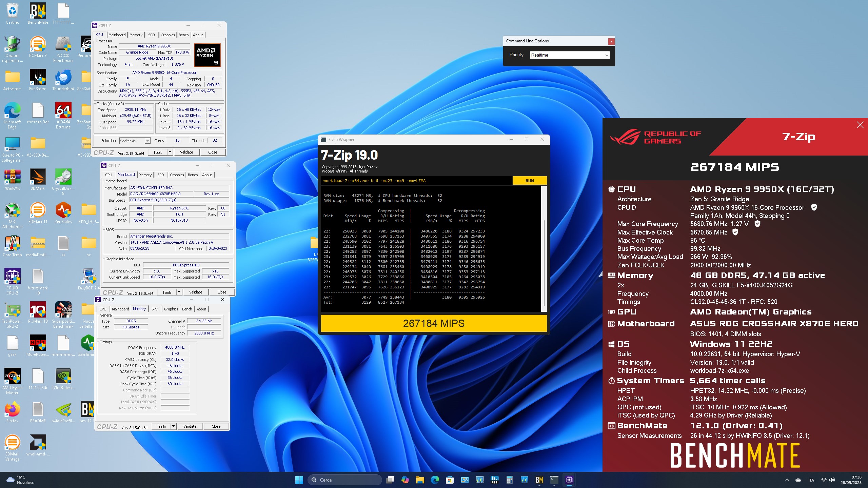Open the SPD tab in the Memory CPU-Z window
Viewport: 868px width, 488px height.
pyautogui.click(x=155, y=309)
